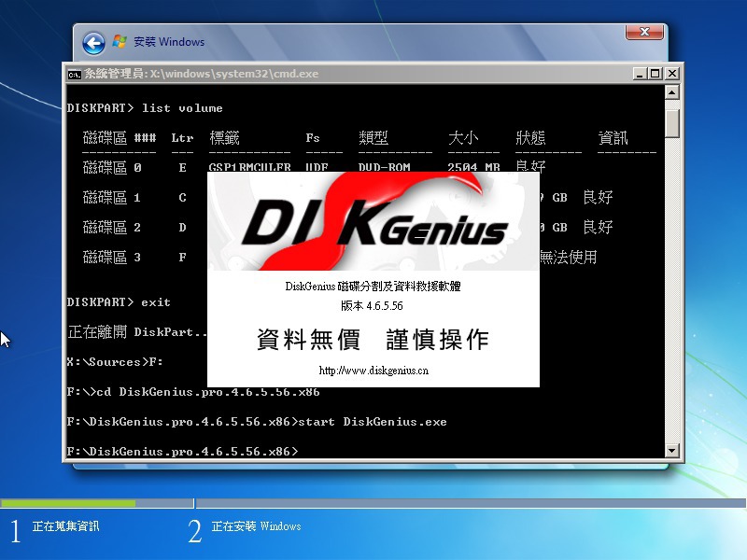747x560 pixels.
Task: Click the '大小' column header
Action: tap(463, 138)
